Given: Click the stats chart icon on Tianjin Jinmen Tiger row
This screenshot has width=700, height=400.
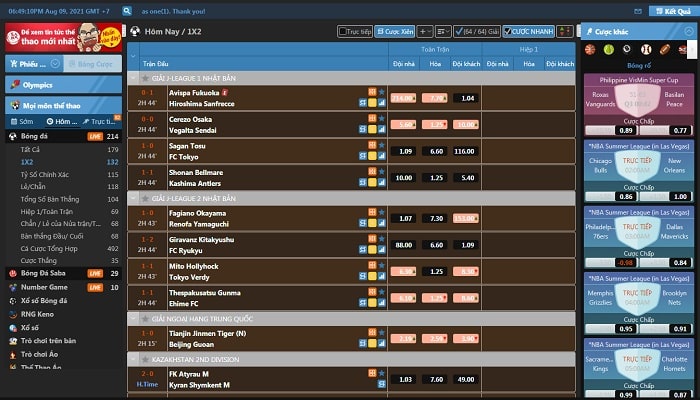Looking at the screenshot, I should (x=382, y=343).
